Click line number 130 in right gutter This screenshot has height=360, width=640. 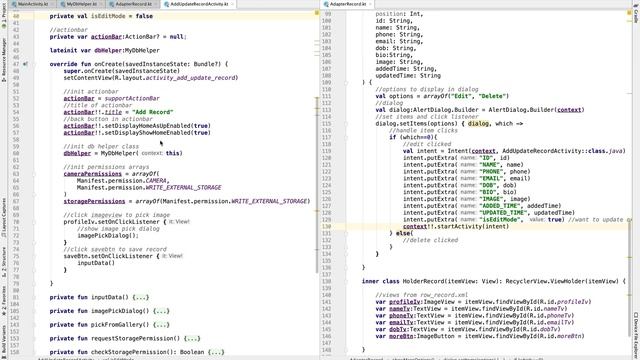(327, 227)
